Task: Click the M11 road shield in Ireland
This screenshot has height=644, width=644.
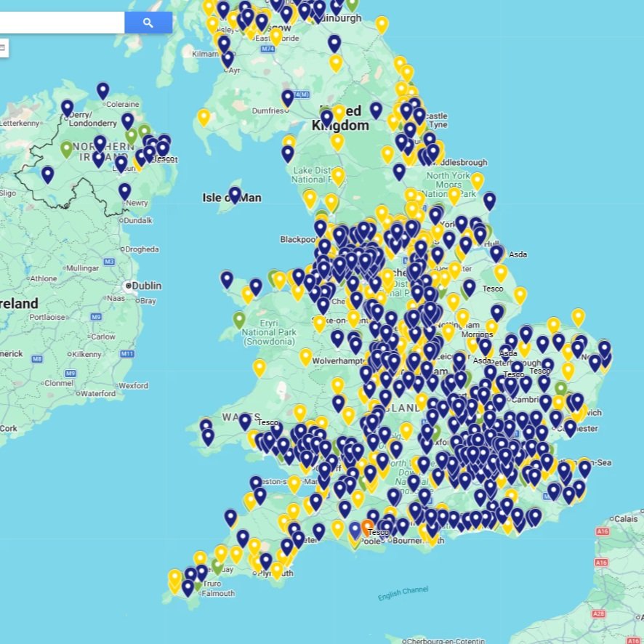Action: tap(127, 354)
